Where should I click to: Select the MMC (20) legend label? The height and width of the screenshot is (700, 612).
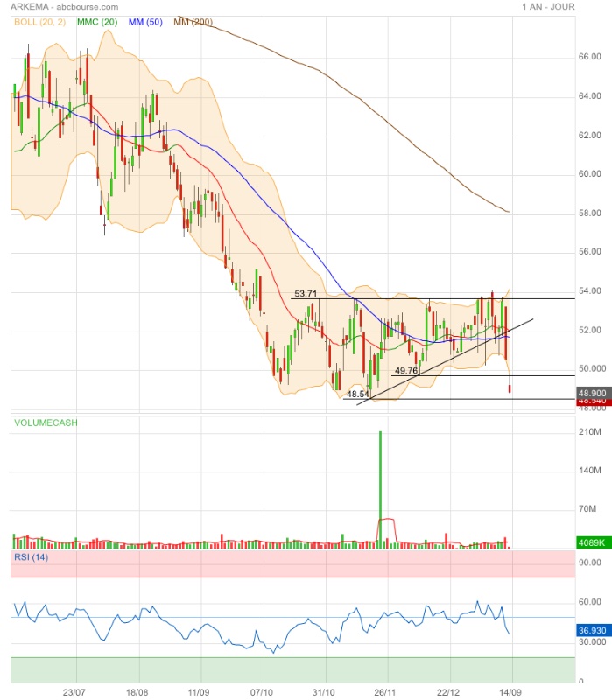click(x=97, y=22)
